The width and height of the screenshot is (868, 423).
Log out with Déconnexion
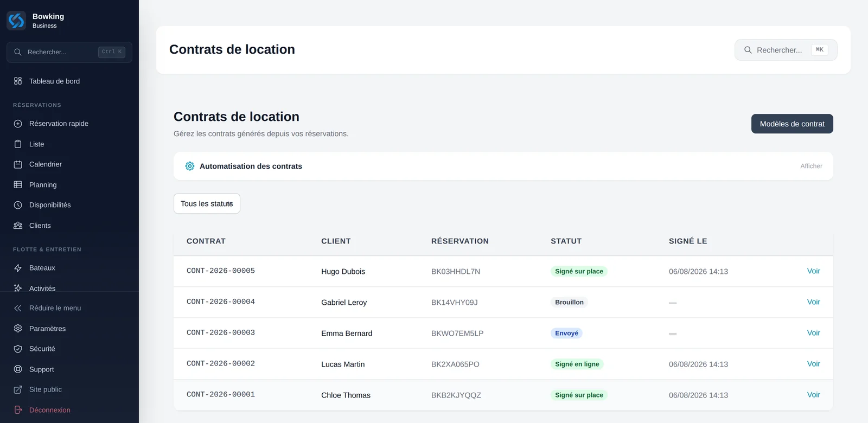pos(69,410)
